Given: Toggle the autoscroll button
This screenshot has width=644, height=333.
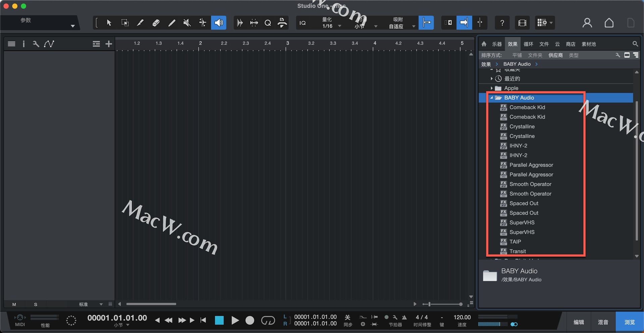Looking at the screenshot, I should [464, 23].
